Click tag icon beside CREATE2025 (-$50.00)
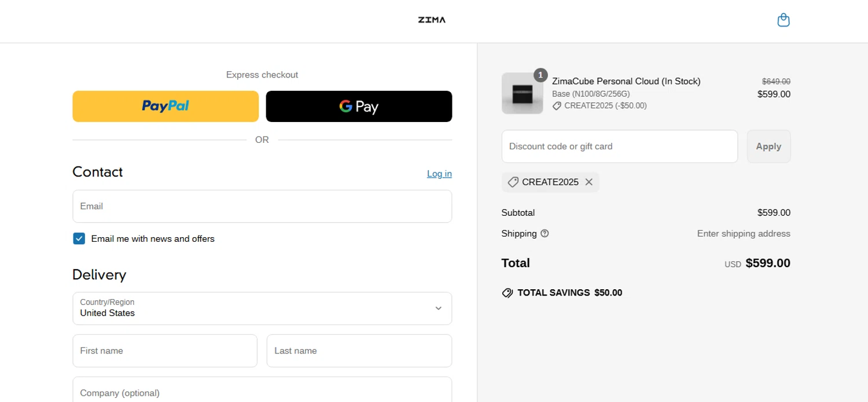 [557, 106]
